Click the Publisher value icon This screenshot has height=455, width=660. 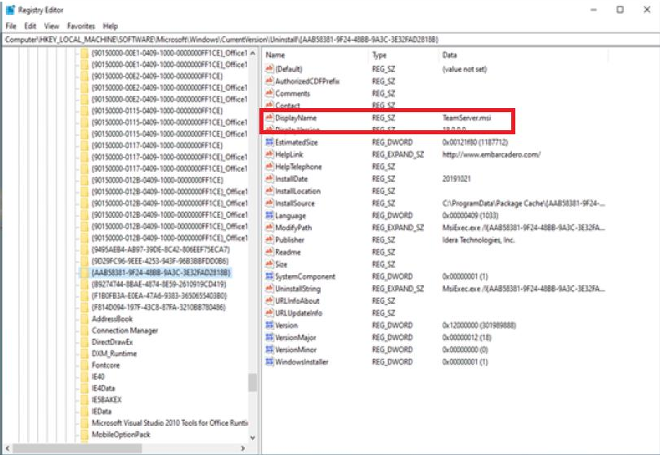(269, 239)
